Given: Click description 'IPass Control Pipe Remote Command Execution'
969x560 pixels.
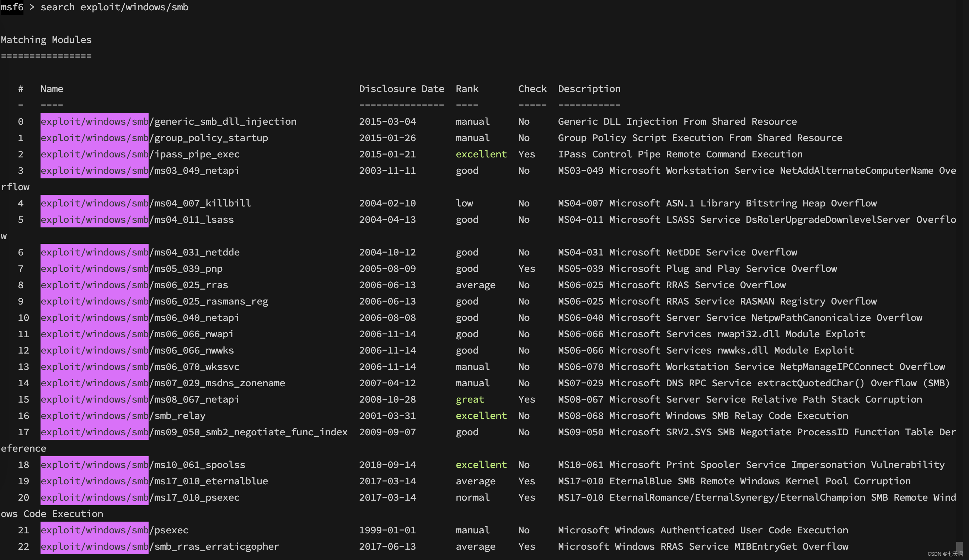Looking at the screenshot, I should click(680, 154).
